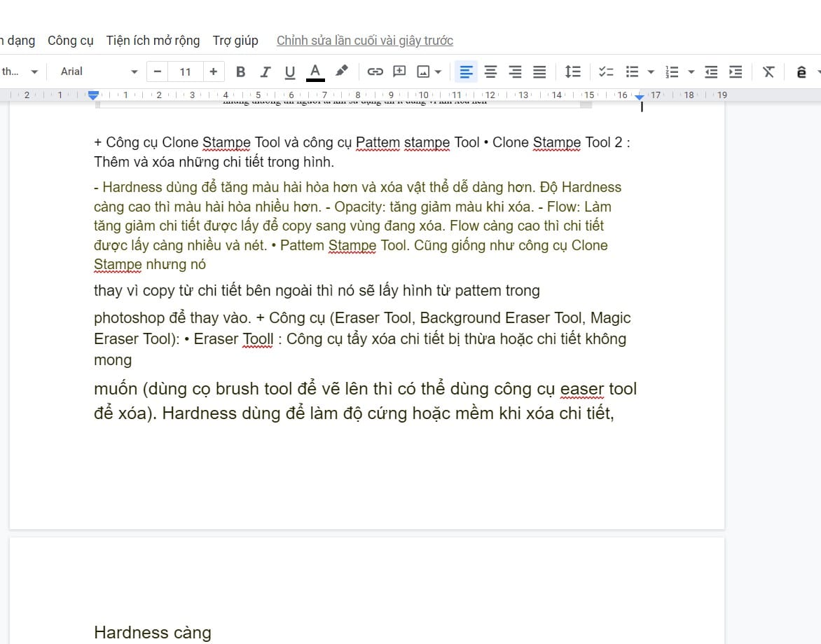This screenshot has width=821, height=644.
Task: Open the input tools icon
Action: tap(801, 71)
